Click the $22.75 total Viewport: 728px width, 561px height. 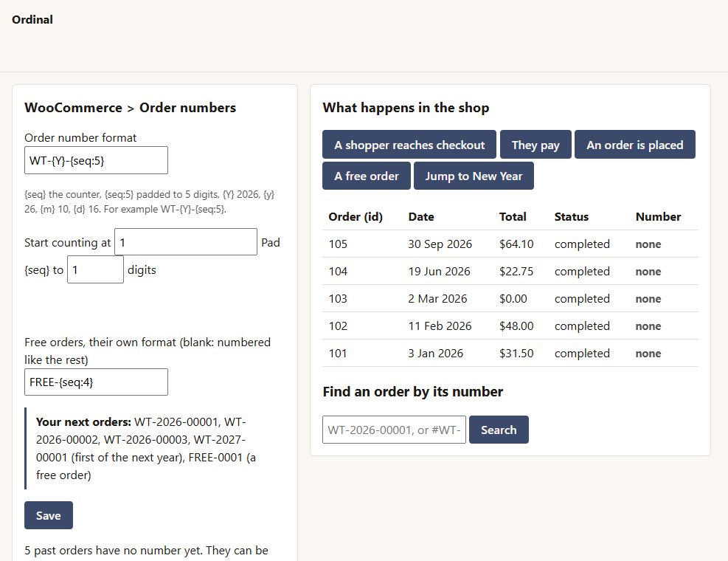click(517, 272)
